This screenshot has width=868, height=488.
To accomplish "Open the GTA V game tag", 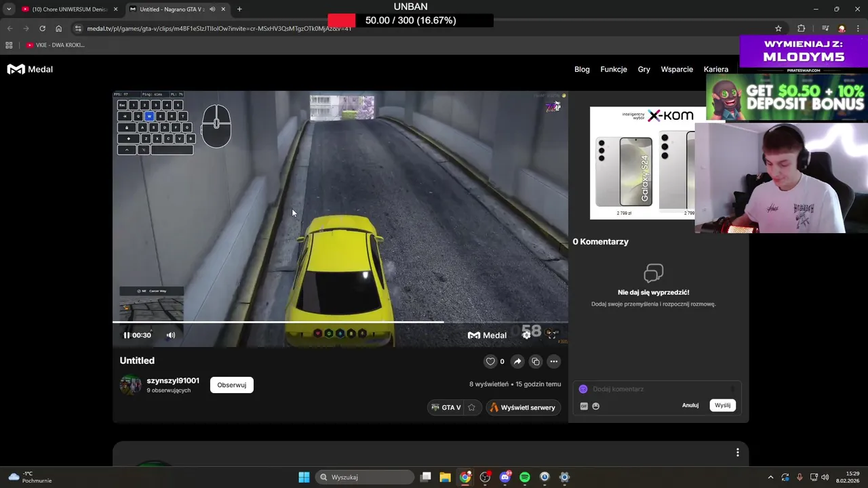I will tap(446, 407).
